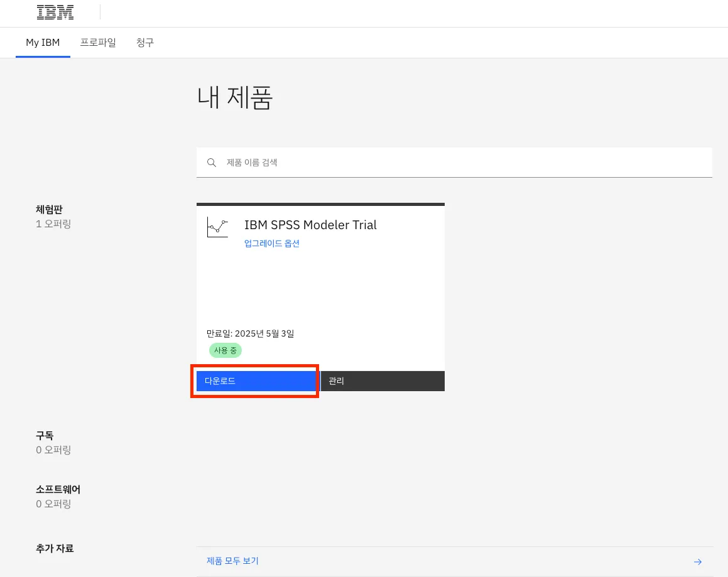Select the 구독 section heading
The height and width of the screenshot is (577, 728).
45,436
